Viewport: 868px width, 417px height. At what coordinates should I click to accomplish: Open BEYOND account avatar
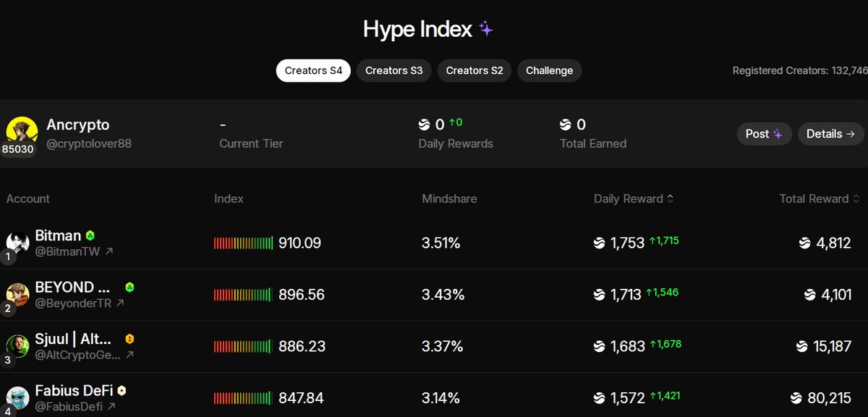(18, 295)
